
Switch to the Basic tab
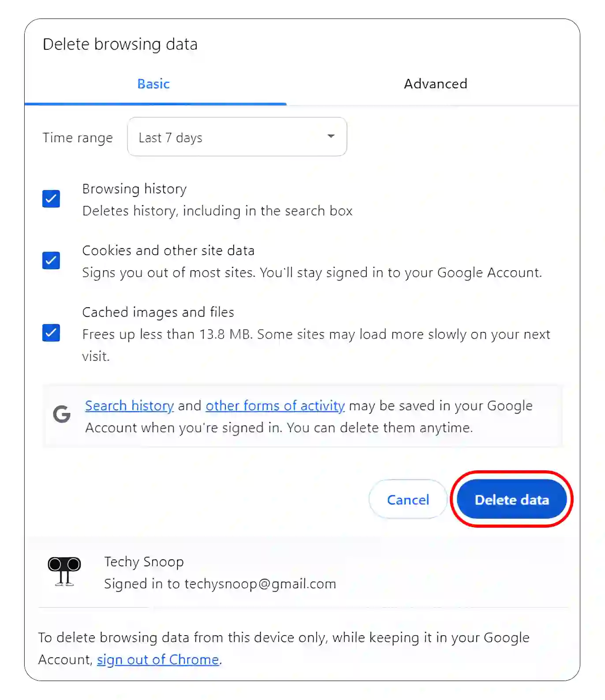pyautogui.click(x=153, y=84)
